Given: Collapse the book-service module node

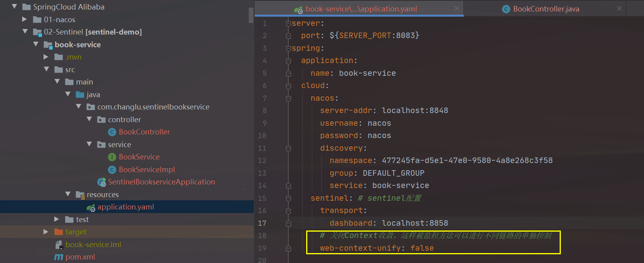Looking at the screenshot, I should pyautogui.click(x=36, y=44).
